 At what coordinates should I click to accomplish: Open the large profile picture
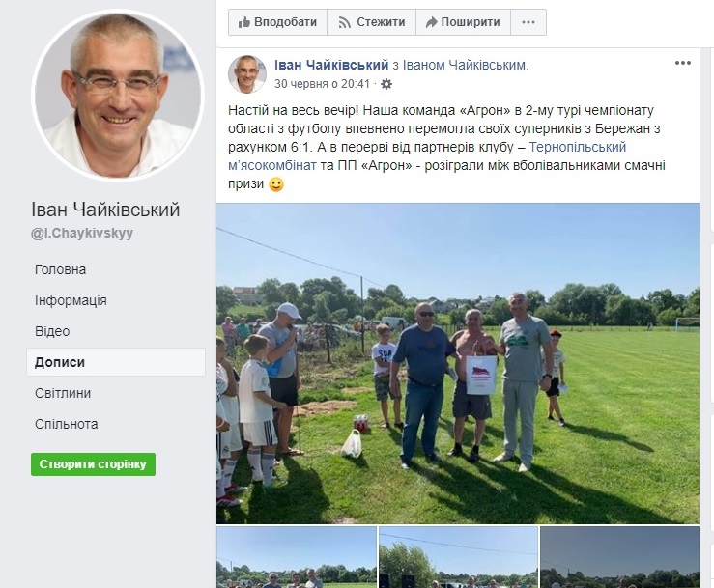(x=118, y=96)
